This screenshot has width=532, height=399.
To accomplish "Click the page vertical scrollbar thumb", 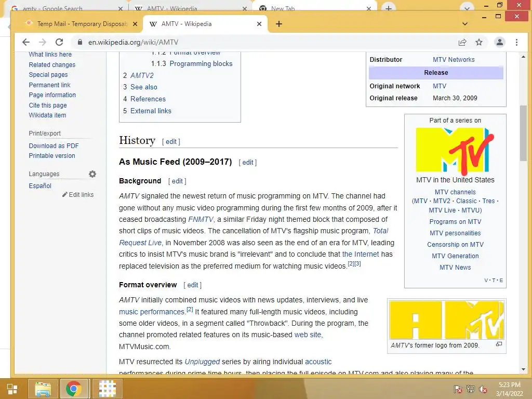I will coord(524,133).
